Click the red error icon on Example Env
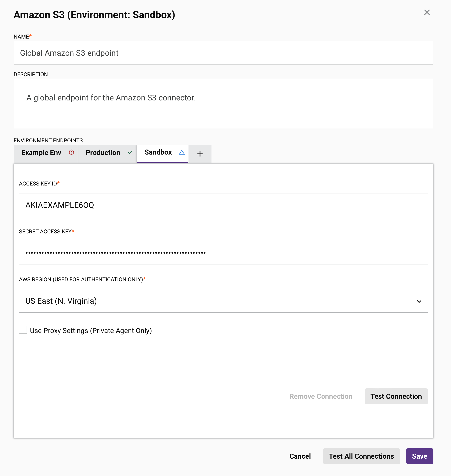This screenshot has width=451, height=476. pyautogui.click(x=71, y=152)
